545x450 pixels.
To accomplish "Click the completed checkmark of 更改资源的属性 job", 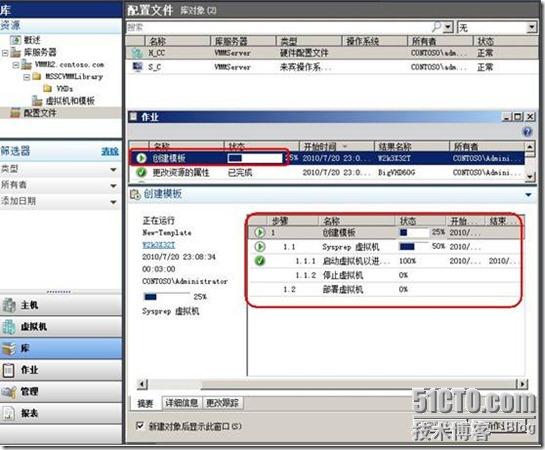I will (141, 172).
